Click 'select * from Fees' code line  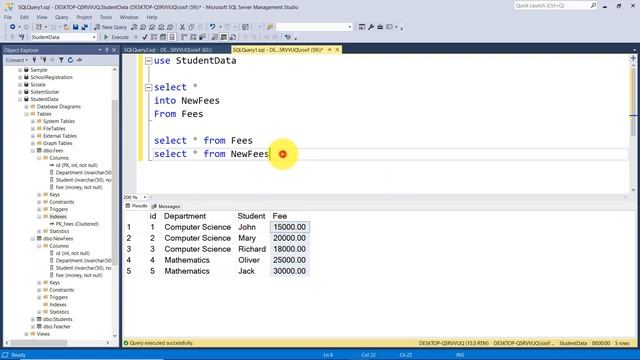pos(203,140)
